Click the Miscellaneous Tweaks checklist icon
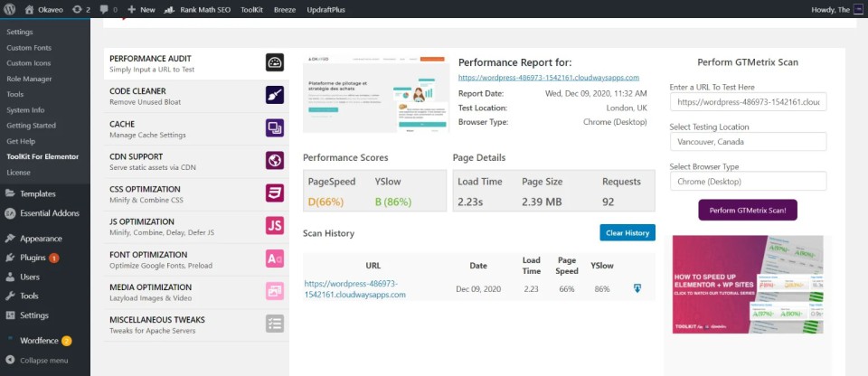Screen dimensions: 868x376 click(x=275, y=324)
